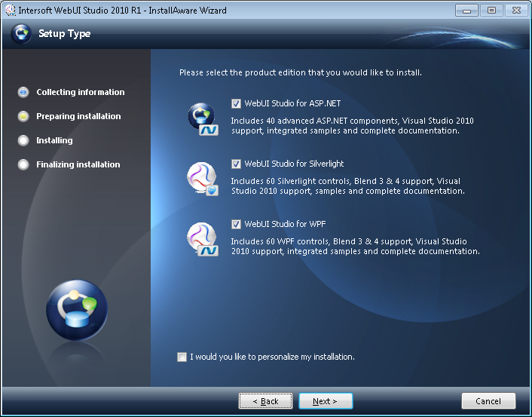This screenshot has height=417, width=532.
Task: Cancel the installation wizard
Action: pos(488,401)
